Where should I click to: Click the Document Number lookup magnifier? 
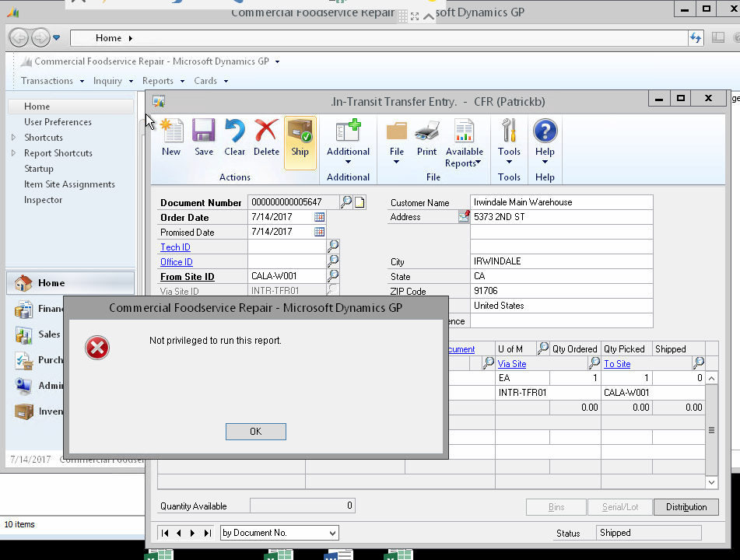tap(346, 202)
